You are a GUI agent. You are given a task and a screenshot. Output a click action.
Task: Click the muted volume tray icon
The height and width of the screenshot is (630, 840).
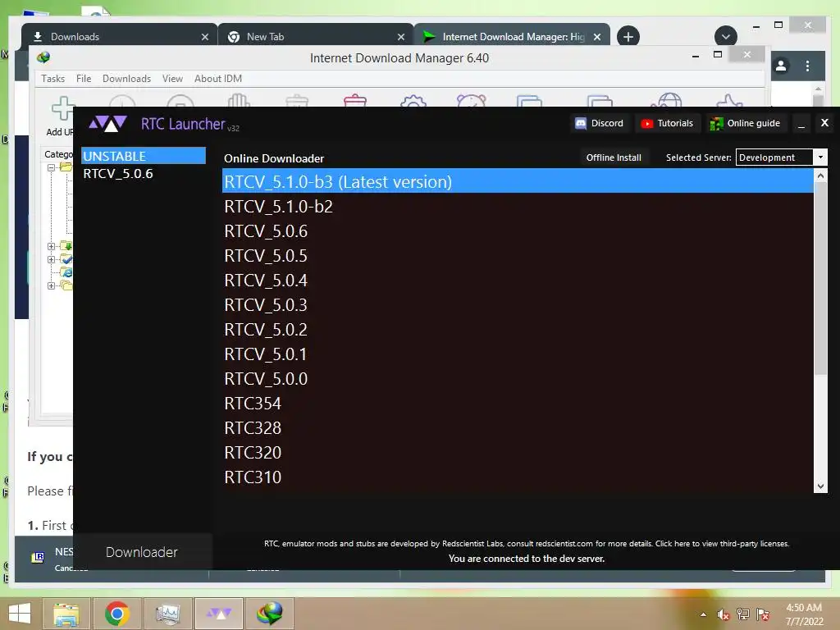click(x=724, y=614)
